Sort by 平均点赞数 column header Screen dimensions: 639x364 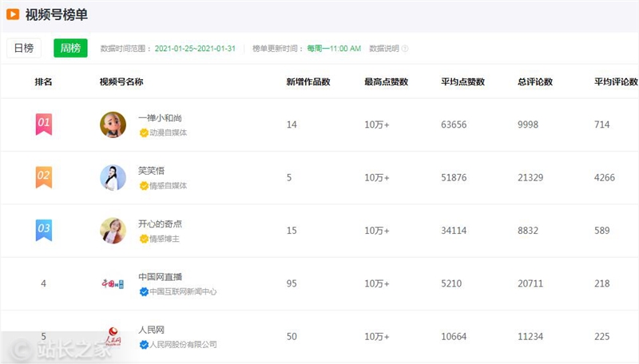[463, 81]
